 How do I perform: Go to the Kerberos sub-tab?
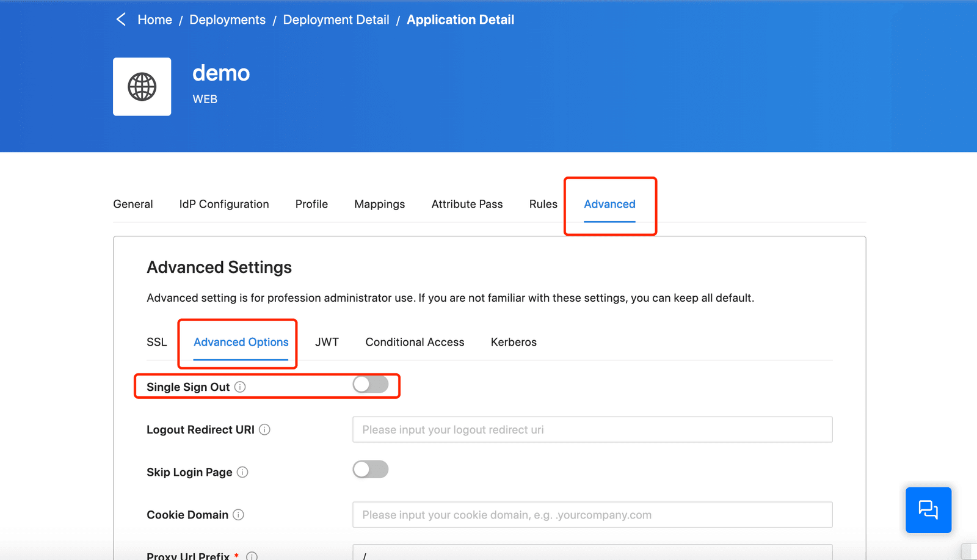(514, 342)
